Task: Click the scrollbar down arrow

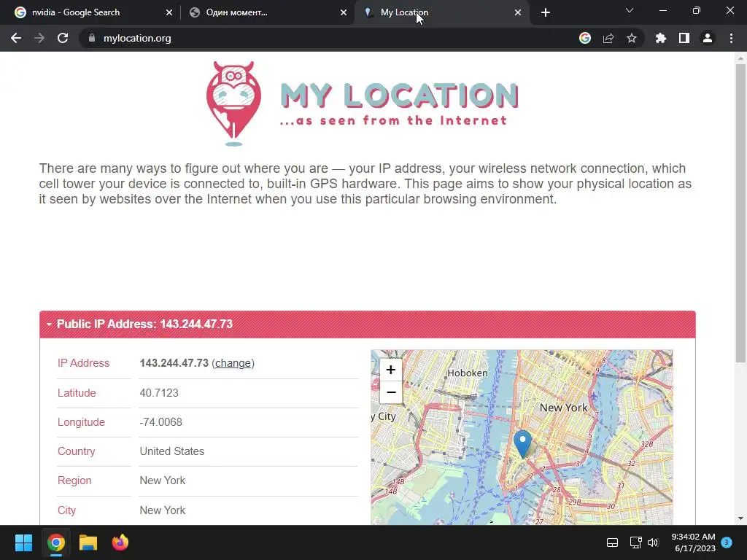Action: [740, 518]
